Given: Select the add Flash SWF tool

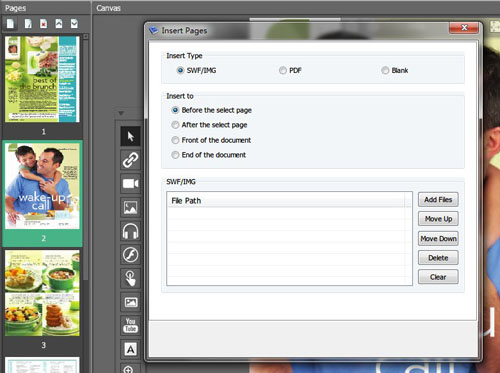Looking at the screenshot, I should [130, 255].
